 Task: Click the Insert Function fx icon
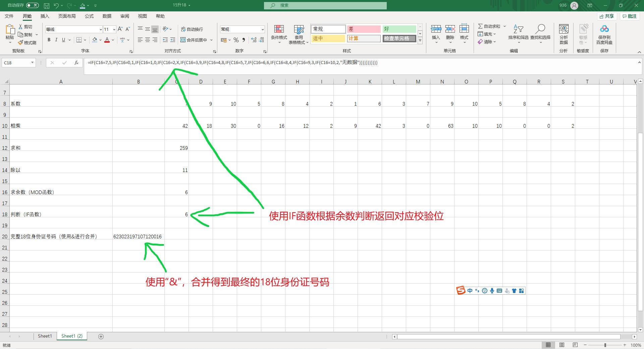click(76, 63)
